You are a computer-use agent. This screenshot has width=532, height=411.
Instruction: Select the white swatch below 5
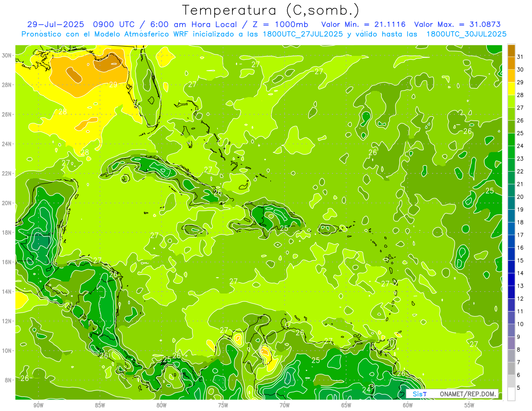click(x=511, y=394)
